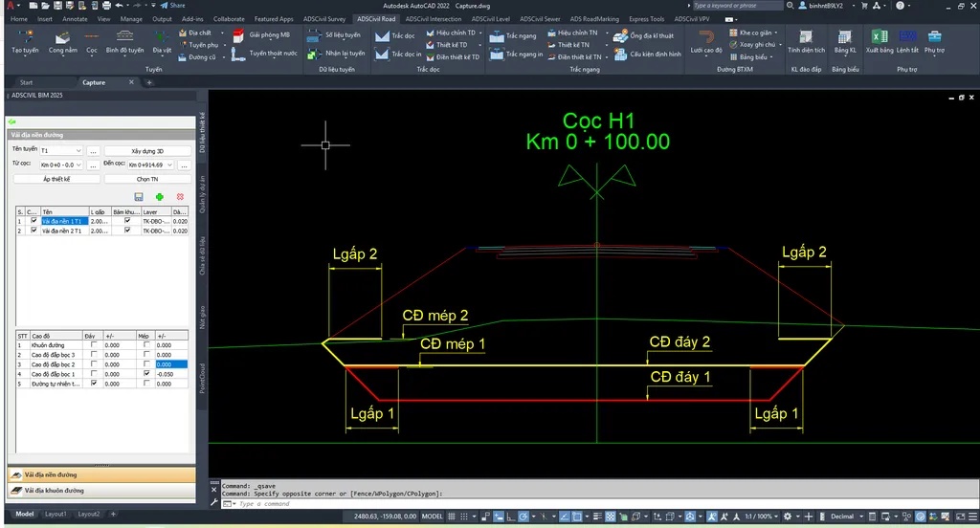Switch to the Layout1 tab
The width and height of the screenshot is (980, 528).
pyautogui.click(x=55, y=515)
